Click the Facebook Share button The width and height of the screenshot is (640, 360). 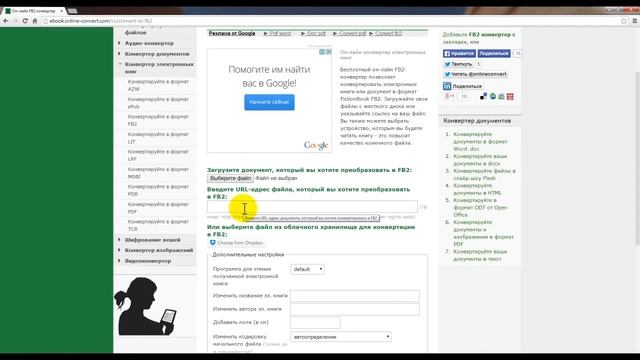pos(494,53)
